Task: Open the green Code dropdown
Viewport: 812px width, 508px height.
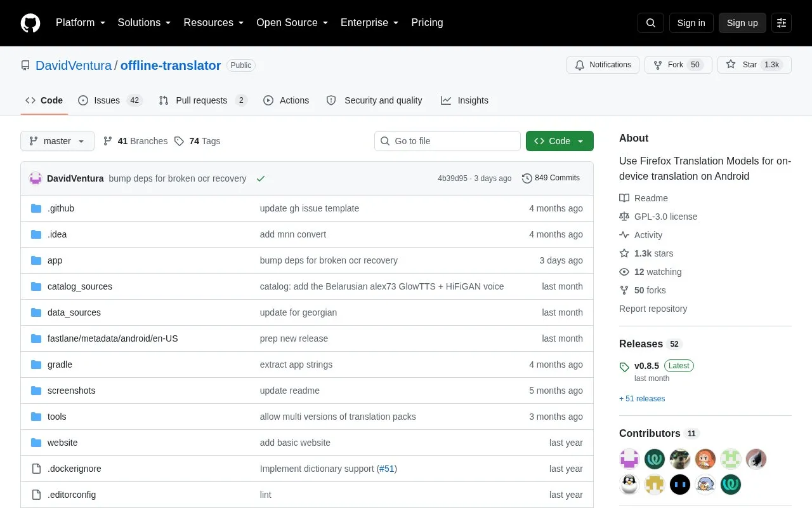Action: pos(560,141)
